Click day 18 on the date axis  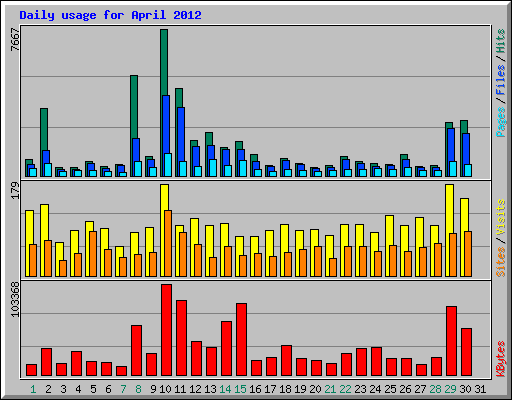[285, 389]
